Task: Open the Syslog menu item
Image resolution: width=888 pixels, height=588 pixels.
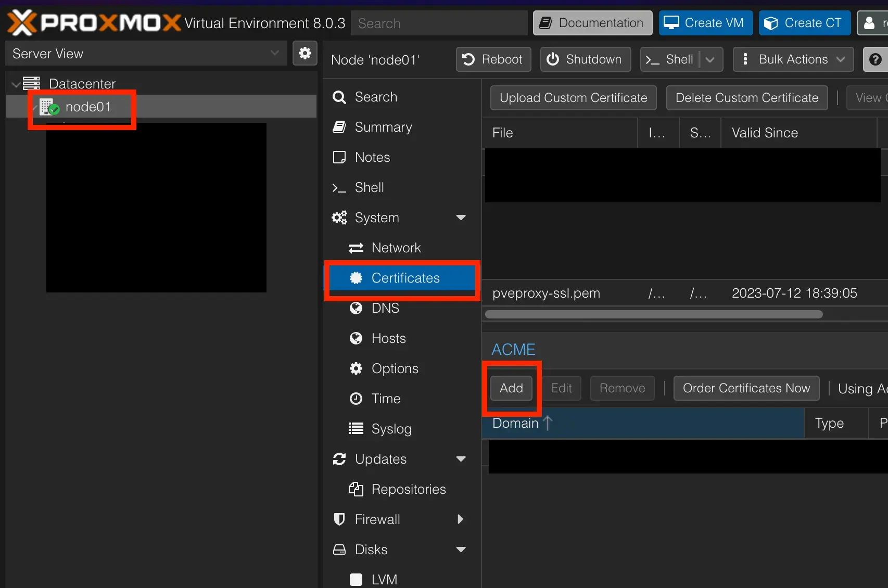Action: [x=402, y=429]
